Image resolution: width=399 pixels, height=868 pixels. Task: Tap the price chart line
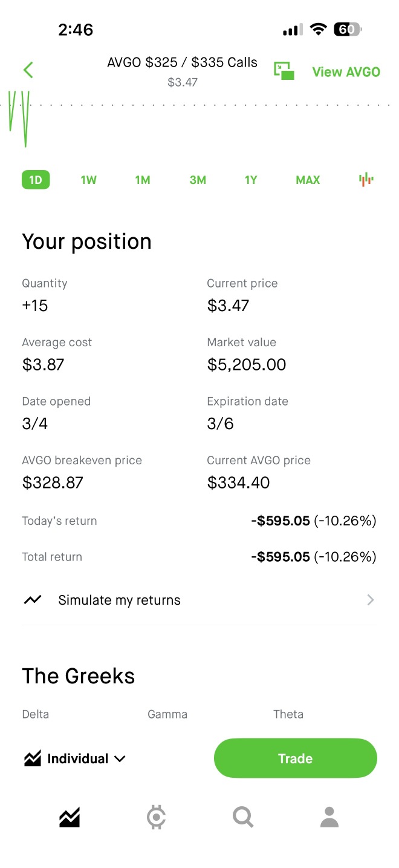pos(18,119)
